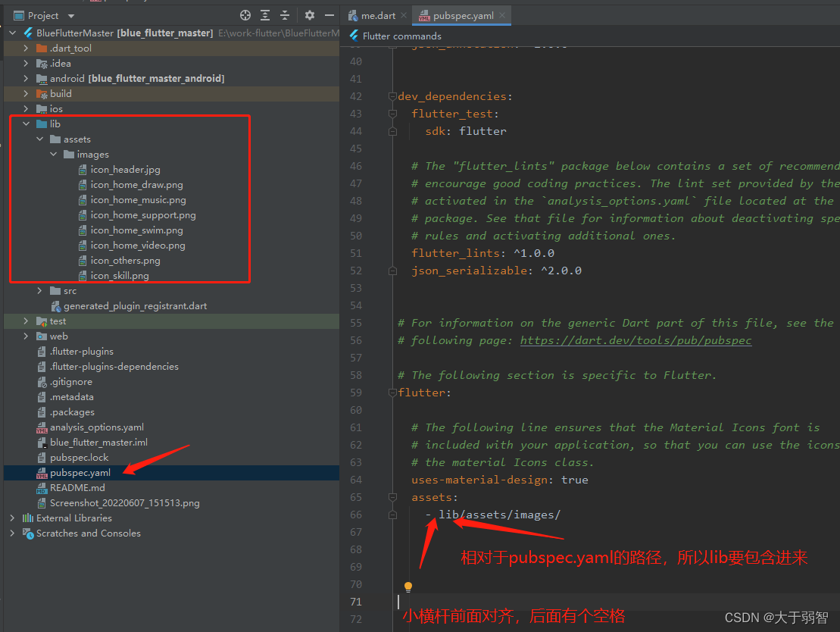The width and height of the screenshot is (840, 632).
Task: Collapse the lib folder
Action: tap(26, 124)
